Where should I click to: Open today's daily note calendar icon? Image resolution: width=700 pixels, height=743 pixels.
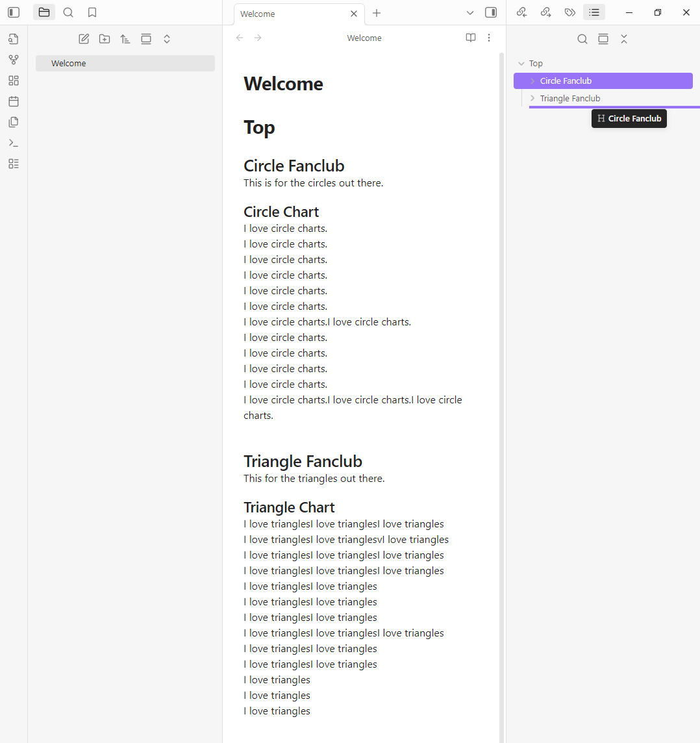tap(14, 101)
